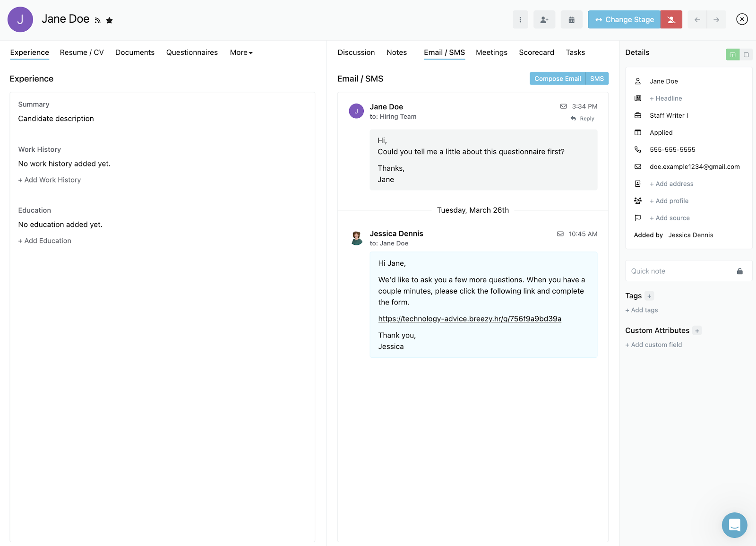Go to next candidate arrow

click(x=716, y=19)
